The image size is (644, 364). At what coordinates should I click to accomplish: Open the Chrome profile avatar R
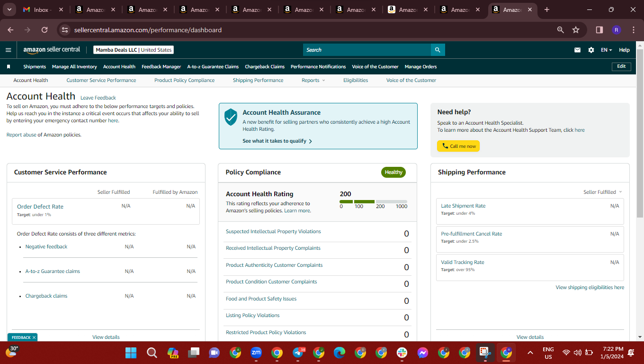click(616, 30)
